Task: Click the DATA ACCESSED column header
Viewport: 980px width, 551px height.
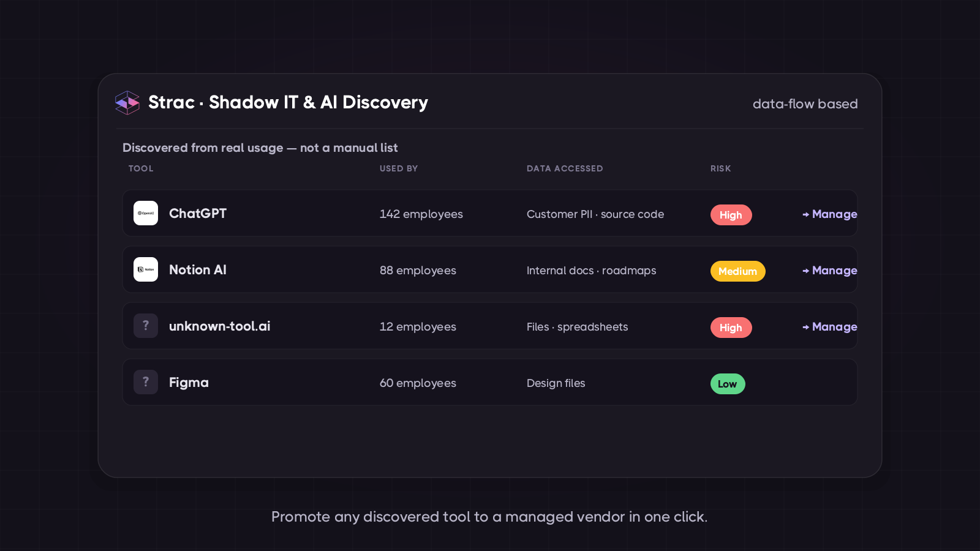Action: tap(565, 168)
